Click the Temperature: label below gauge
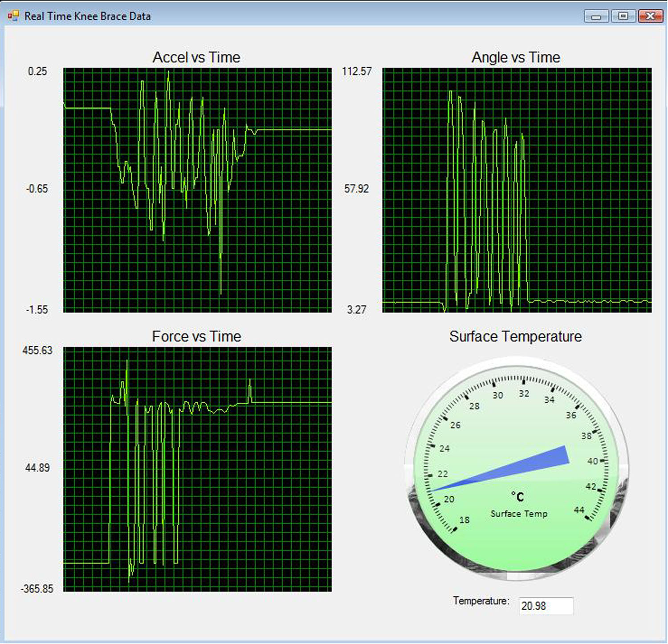Viewport: 668px width, 644px height. (481, 601)
